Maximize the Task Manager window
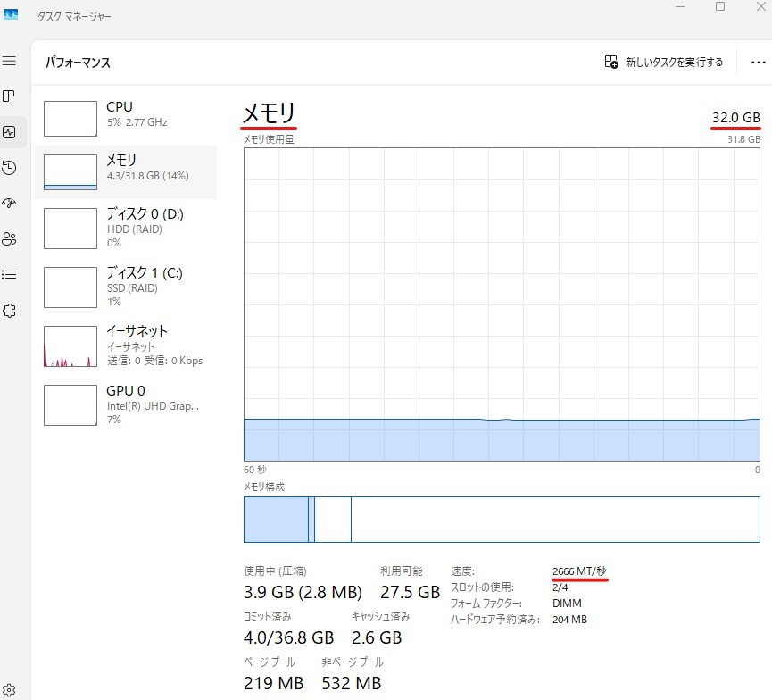 [720, 6]
